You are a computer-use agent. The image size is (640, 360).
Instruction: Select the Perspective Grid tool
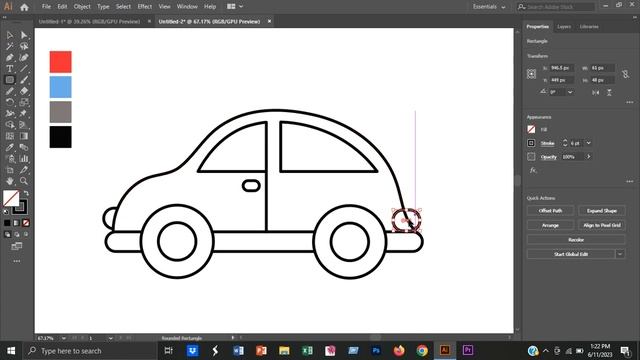click(24, 125)
